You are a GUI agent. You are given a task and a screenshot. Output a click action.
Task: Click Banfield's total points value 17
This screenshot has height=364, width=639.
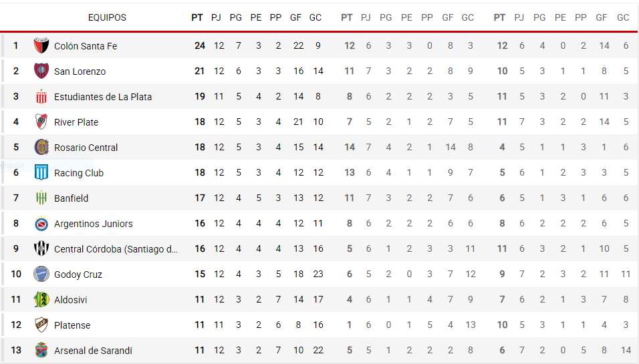200,198
